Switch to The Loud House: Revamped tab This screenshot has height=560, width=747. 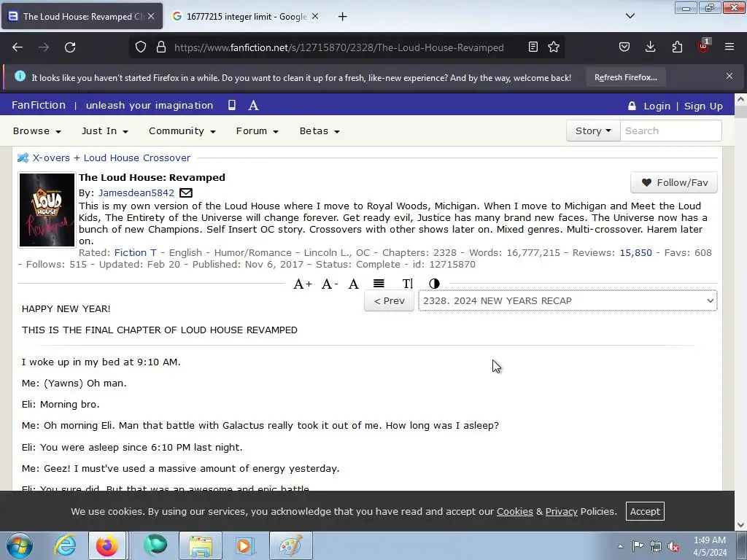82,16
